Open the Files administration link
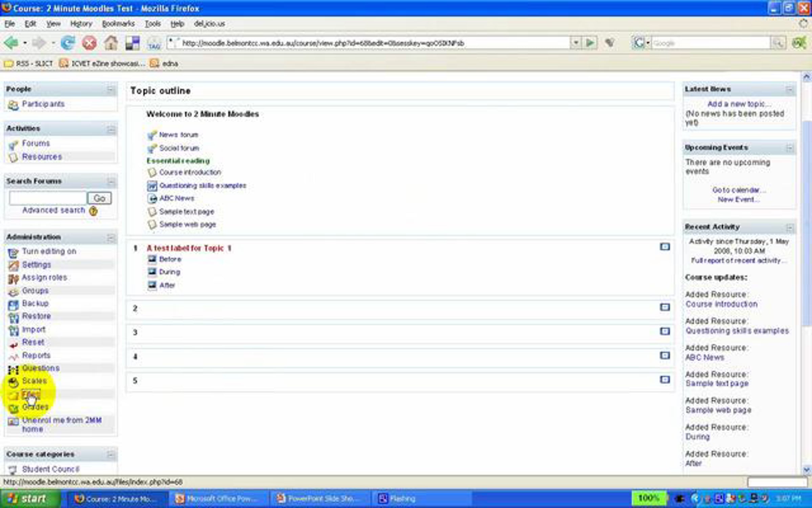The height and width of the screenshot is (508, 812). pos(31,394)
